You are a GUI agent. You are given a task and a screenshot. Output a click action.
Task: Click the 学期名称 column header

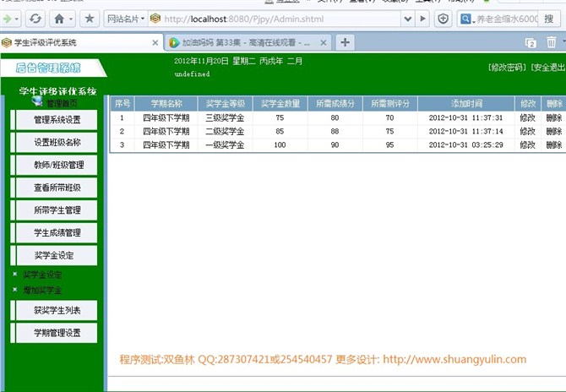coord(166,104)
